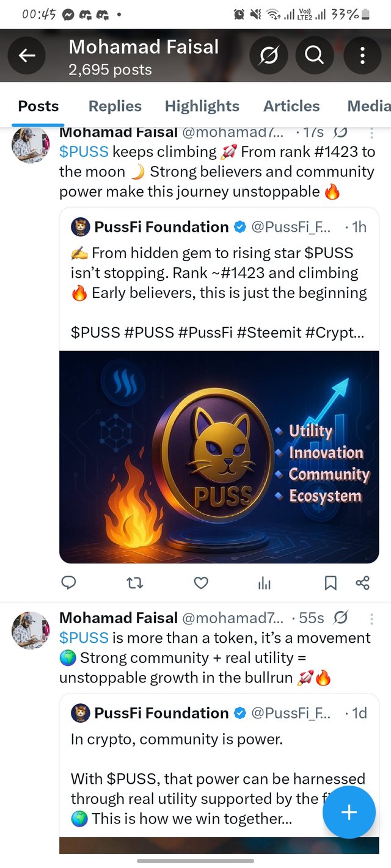
Task: Tap the back arrow button
Action: tap(26, 56)
